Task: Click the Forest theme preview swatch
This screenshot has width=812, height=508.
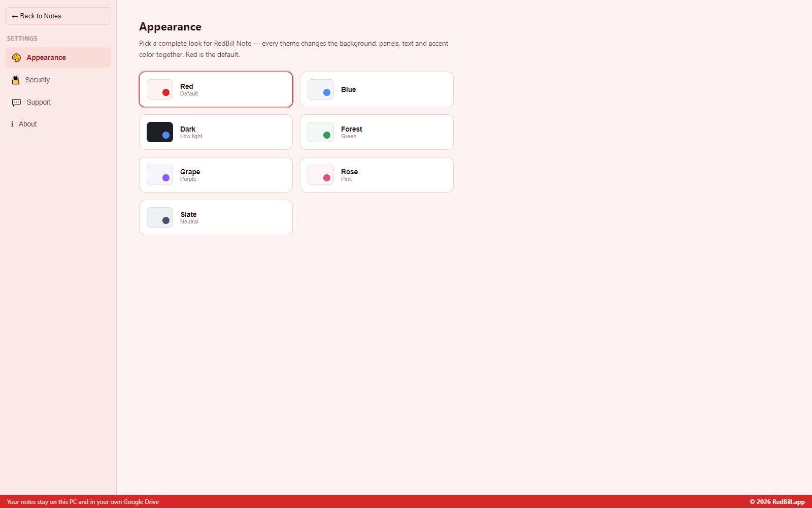Action: coord(321,132)
